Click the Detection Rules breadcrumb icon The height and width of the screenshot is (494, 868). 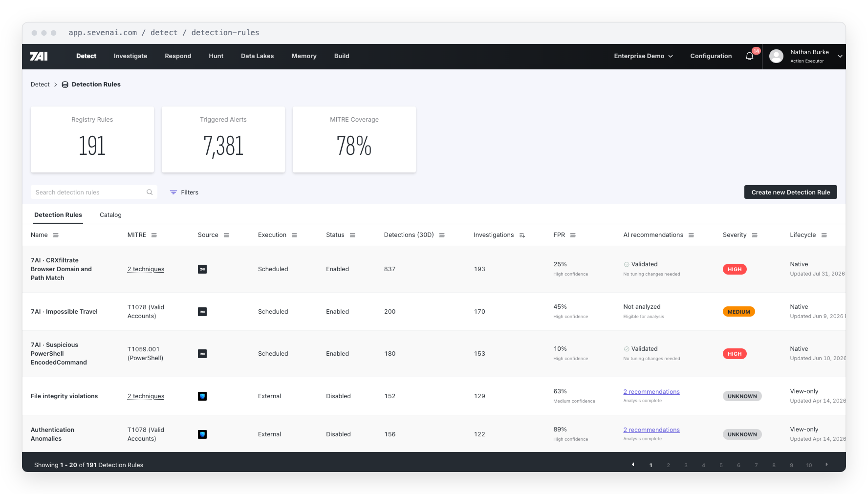click(x=65, y=85)
